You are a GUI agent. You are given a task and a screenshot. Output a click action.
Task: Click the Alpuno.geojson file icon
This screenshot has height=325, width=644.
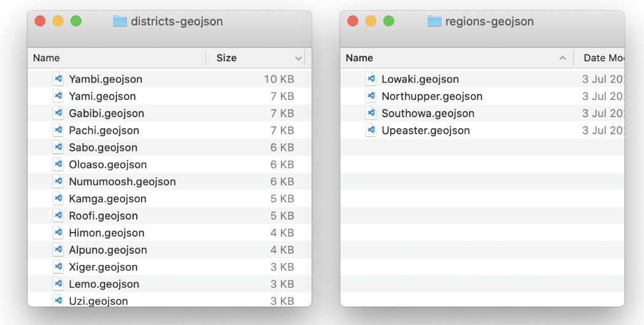tap(58, 250)
